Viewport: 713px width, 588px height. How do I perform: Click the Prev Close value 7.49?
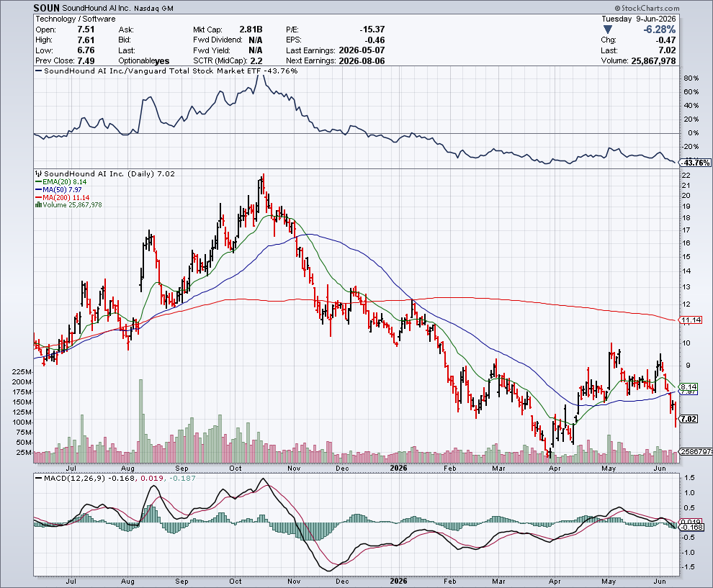click(x=86, y=61)
